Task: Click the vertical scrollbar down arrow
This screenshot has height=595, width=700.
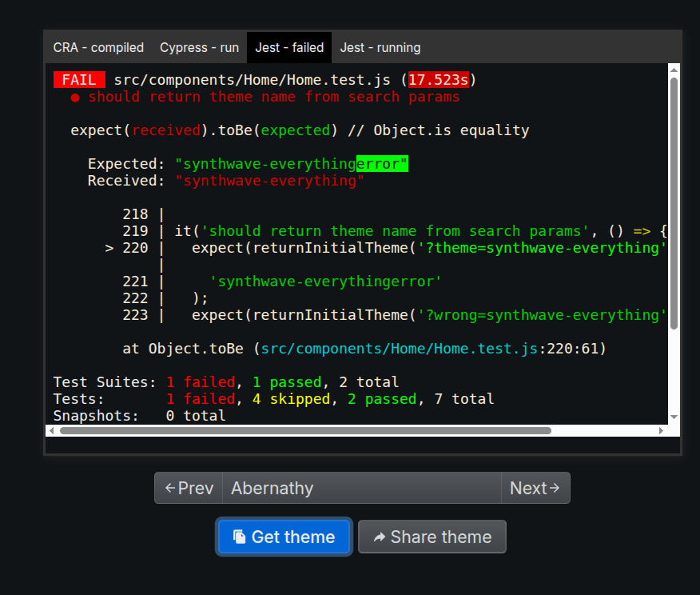Action: (673, 417)
